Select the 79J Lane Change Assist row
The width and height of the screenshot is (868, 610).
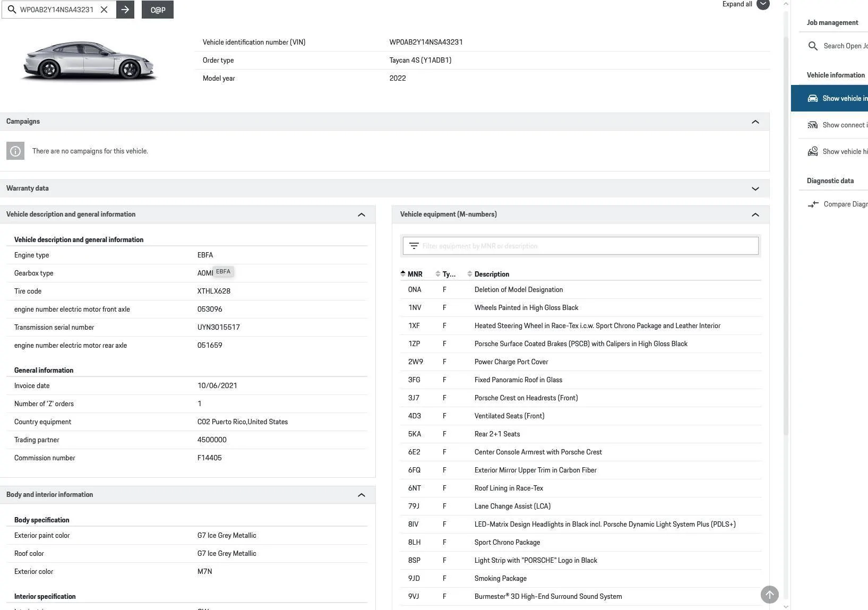click(x=580, y=506)
